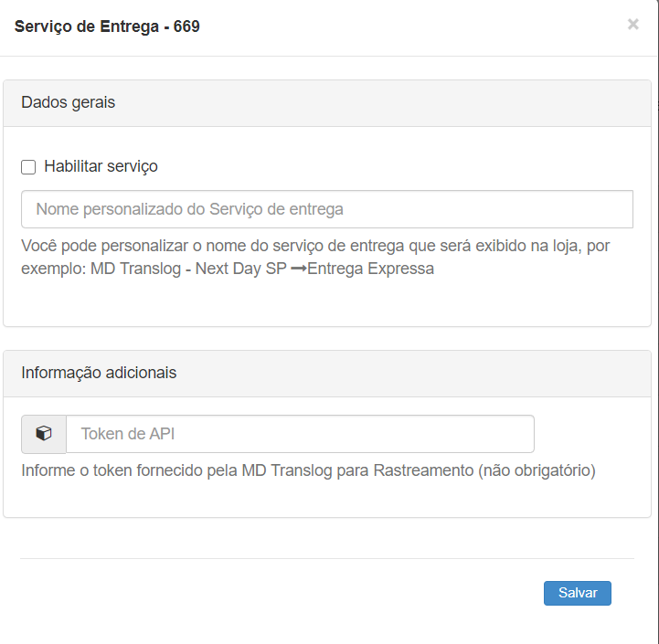Click into the Token de API field
The width and height of the screenshot is (659, 644).
tap(300, 434)
